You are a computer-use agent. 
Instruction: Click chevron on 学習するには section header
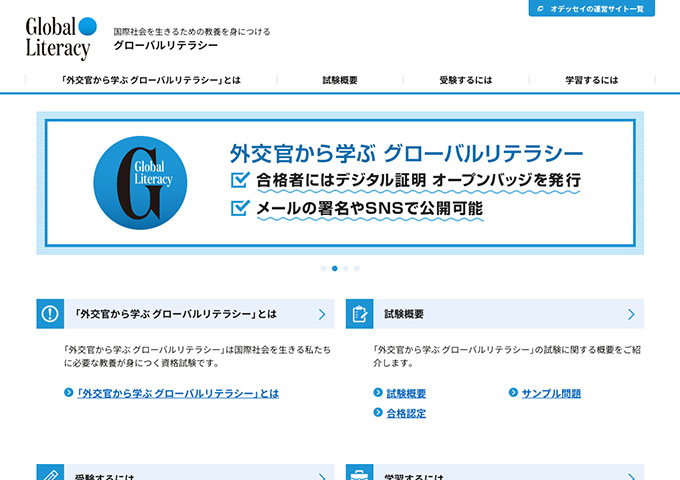point(631,476)
